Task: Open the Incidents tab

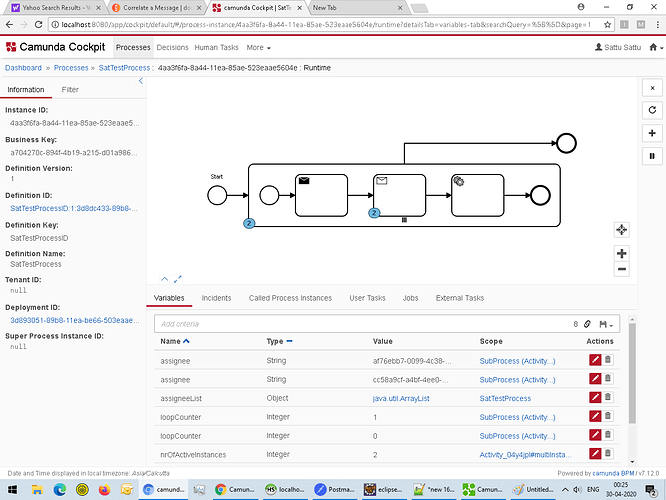Action: 216,298
